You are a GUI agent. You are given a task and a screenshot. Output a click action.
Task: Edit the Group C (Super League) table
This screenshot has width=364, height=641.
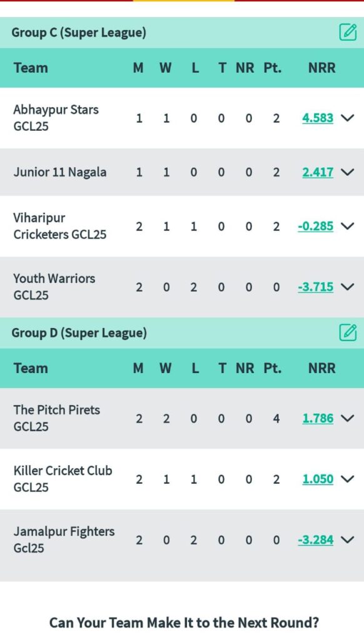(x=348, y=33)
